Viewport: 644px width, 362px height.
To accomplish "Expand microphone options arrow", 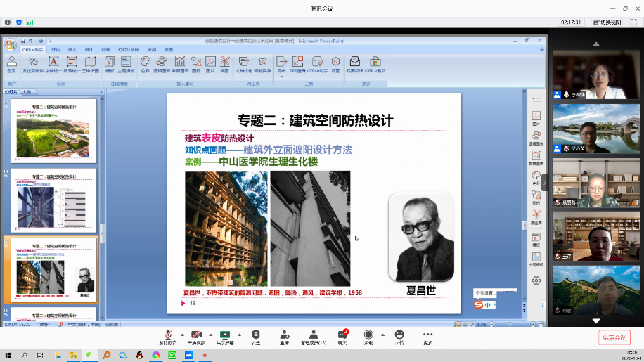I will pos(181,335).
